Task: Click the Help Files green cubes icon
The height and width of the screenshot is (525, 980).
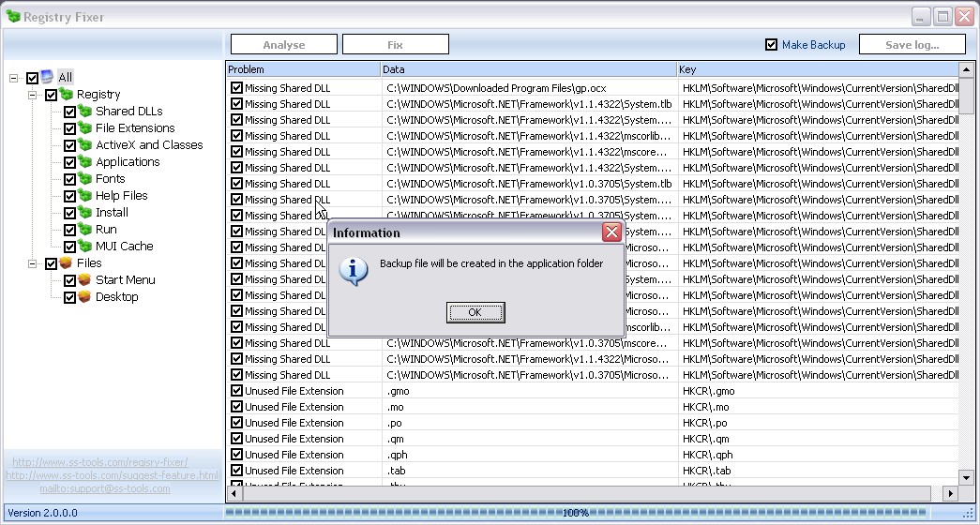Action: [84, 196]
